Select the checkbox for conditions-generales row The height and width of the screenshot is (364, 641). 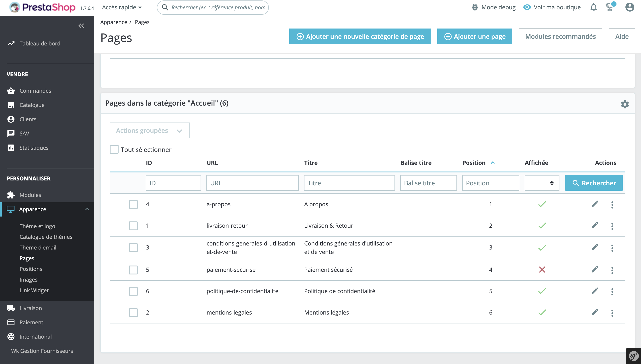click(x=133, y=247)
